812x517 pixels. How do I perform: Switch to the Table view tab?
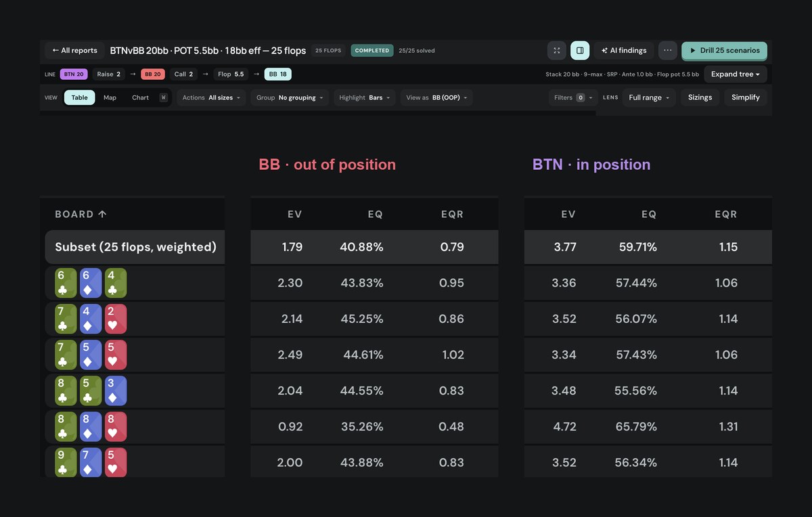tap(80, 97)
